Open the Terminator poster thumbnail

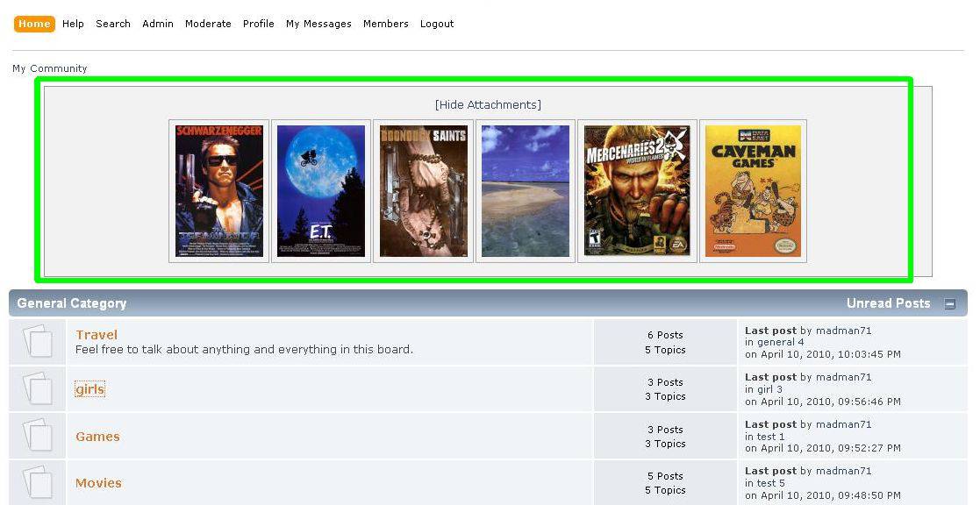(x=218, y=191)
